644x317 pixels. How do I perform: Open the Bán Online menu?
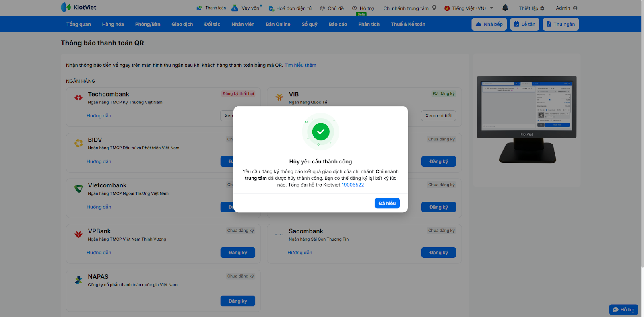click(278, 24)
